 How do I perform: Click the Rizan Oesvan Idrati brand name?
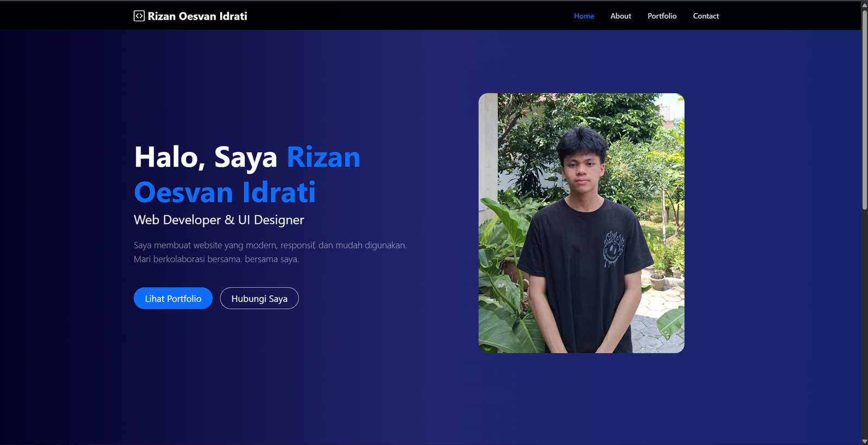(197, 16)
